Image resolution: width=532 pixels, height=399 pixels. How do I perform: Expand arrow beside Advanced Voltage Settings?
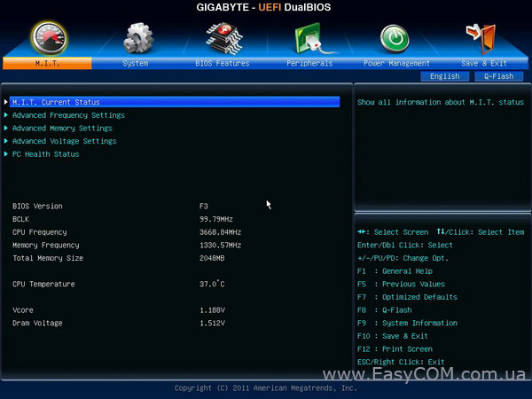point(6,141)
